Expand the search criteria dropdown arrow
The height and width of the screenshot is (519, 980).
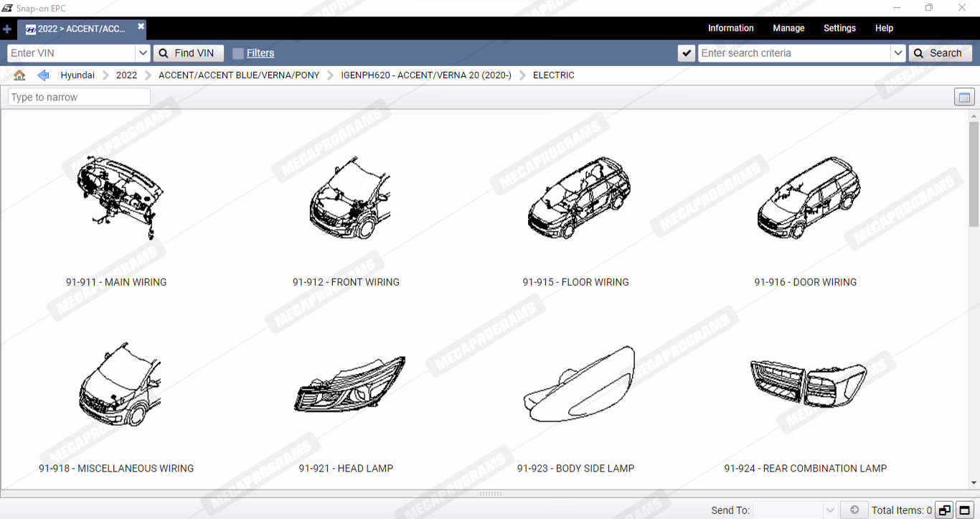click(x=897, y=53)
